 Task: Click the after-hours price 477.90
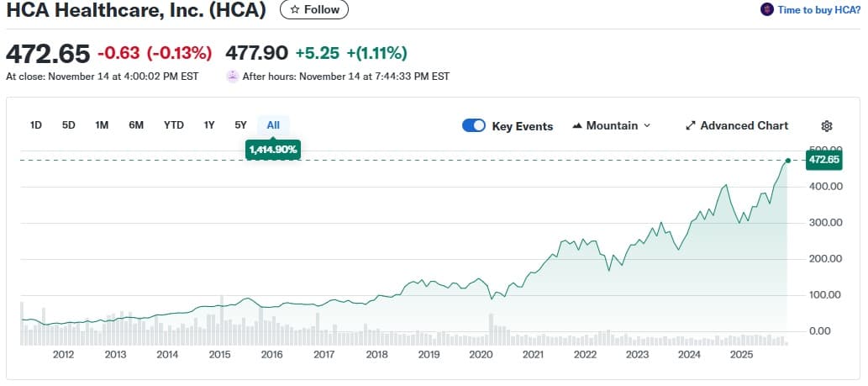pyautogui.click(x=256, y=53)
